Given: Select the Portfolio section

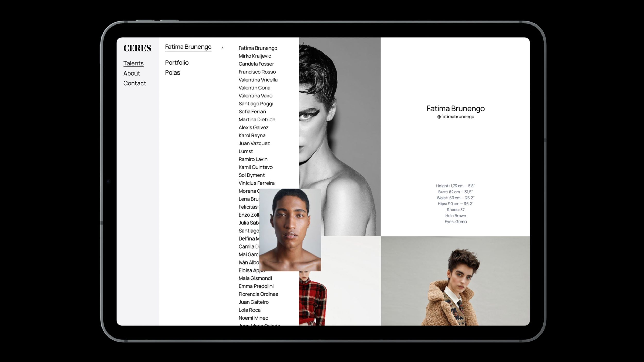Looking at the screenshot, I should [x=177, y=63].
